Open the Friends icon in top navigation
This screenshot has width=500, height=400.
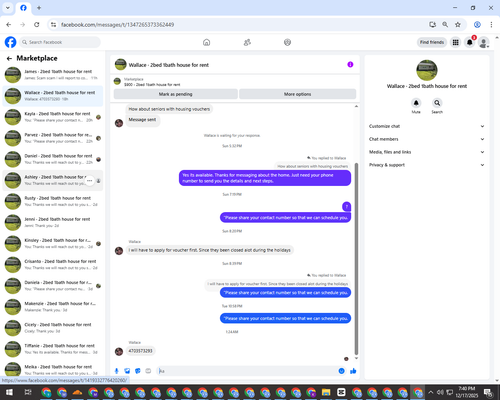(247, 42)
